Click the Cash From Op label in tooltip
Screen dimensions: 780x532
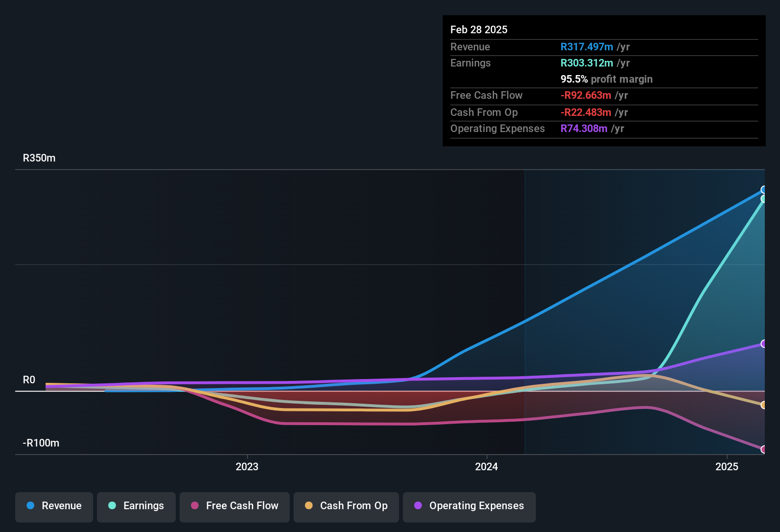pos(484,113)
